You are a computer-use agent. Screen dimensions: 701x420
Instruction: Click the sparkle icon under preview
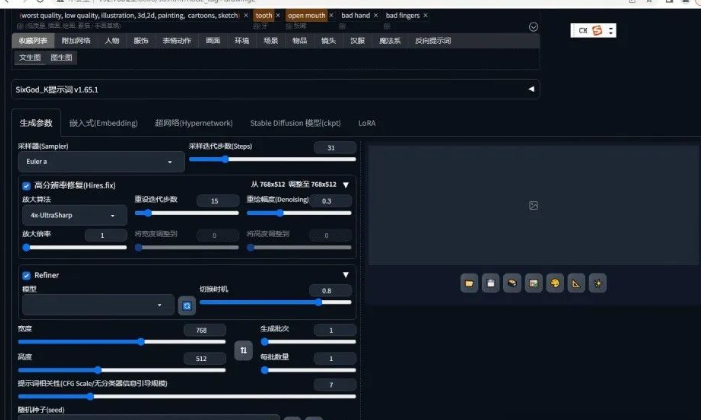(597, 283)
